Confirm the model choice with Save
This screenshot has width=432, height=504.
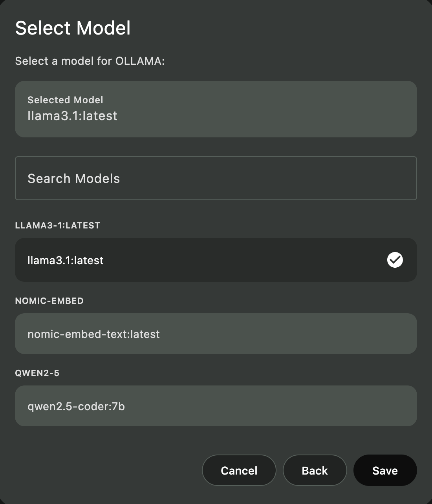click(x=385, y=470)
